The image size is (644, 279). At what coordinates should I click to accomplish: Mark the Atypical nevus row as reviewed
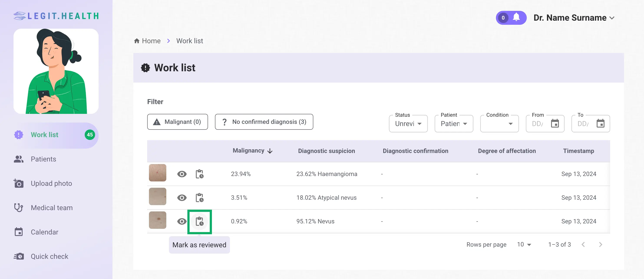tap(199, 198)
